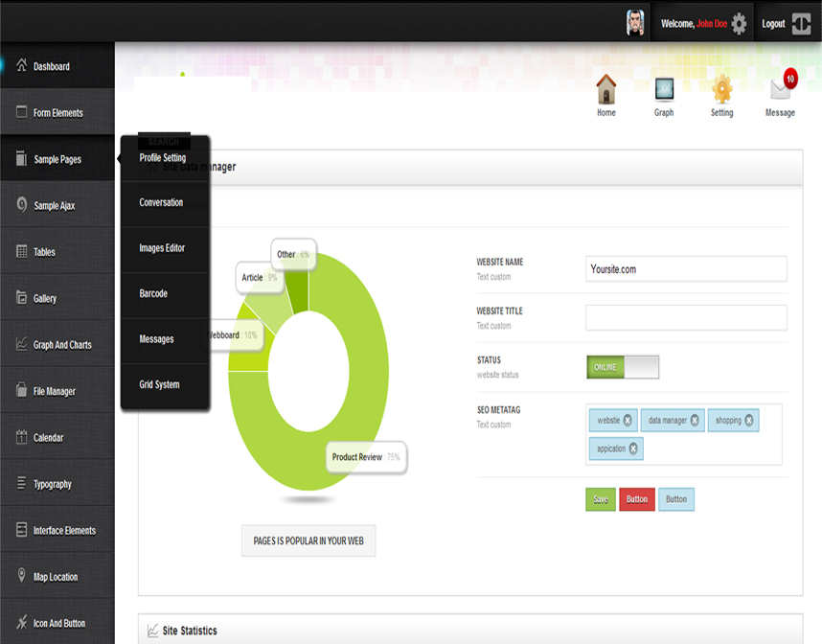Screen dimensions: 822x644
Task: Click the Other 6% chart label
Action: pyautogui.click(x=293, y=254)
